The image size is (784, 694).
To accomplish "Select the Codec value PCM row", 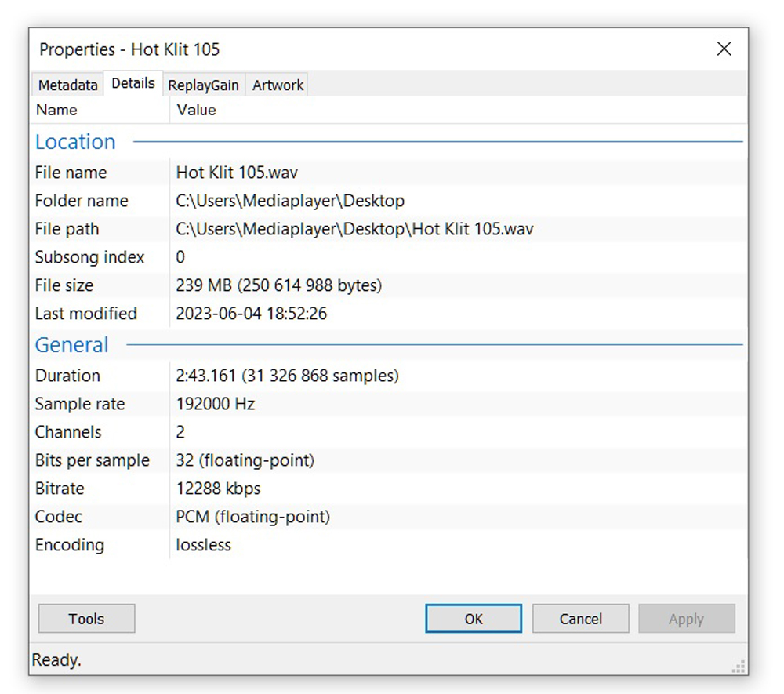I will point(252,517).
